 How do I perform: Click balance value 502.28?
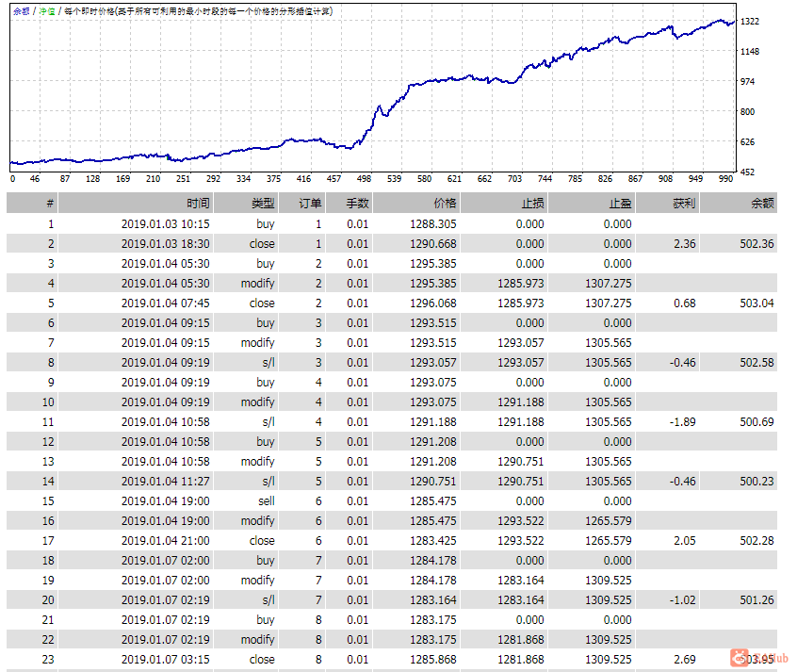coord(756,541)
